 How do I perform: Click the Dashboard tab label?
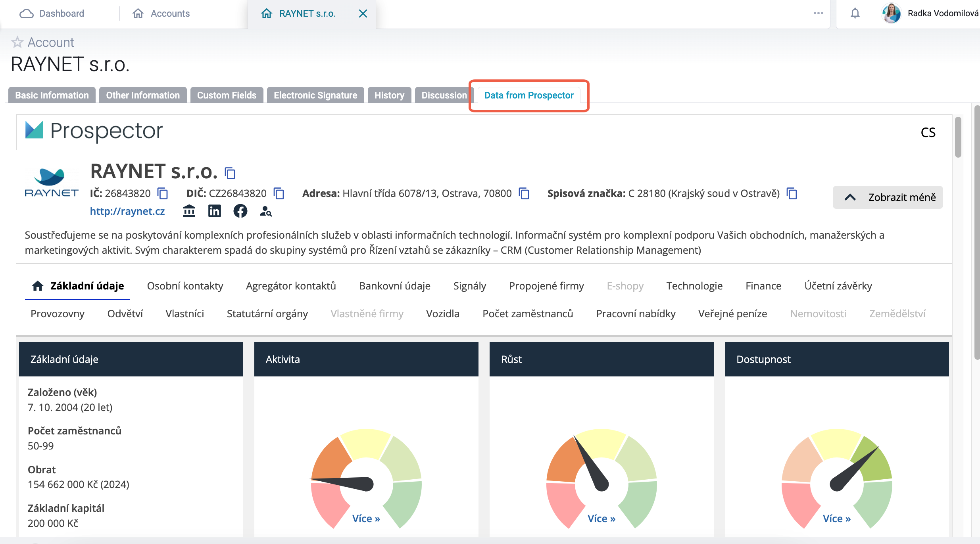tap(62, 14)
